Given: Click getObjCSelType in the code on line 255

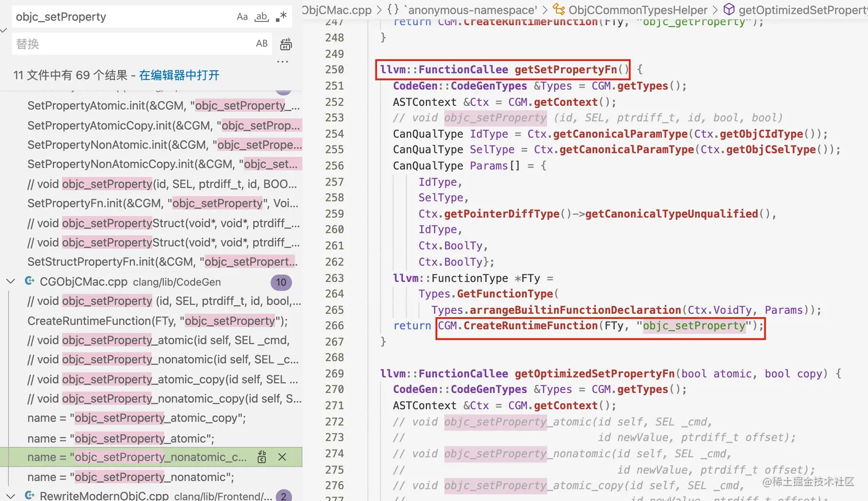Looking at the screenshot, I should 771,149.
